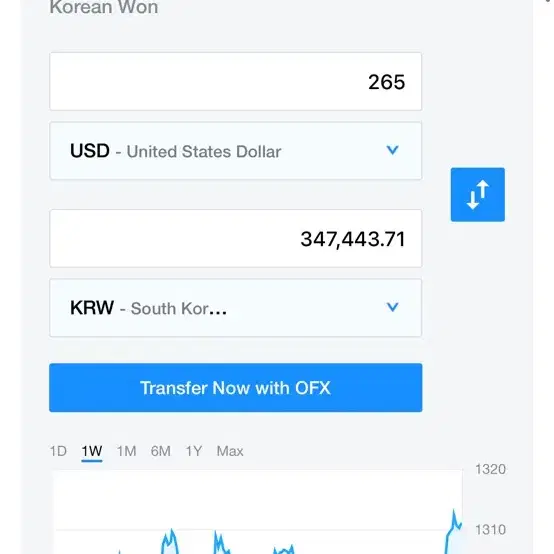The image size is (554, 554).
Task: Expand the KRW - South Korean Won dropdown
Action: [x=236, y=308]
